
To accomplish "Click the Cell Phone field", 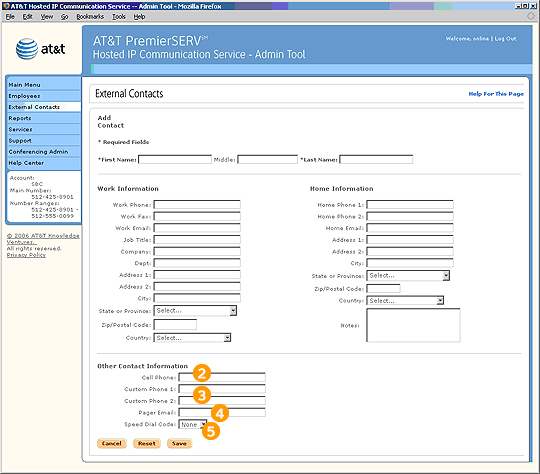I will point(222,378).
